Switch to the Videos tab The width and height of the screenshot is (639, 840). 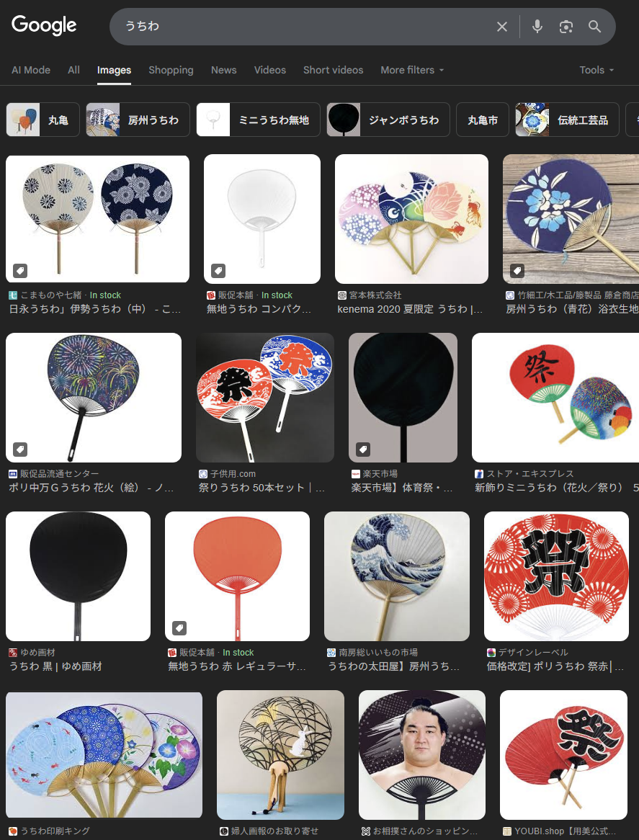(x=270, y=70)
